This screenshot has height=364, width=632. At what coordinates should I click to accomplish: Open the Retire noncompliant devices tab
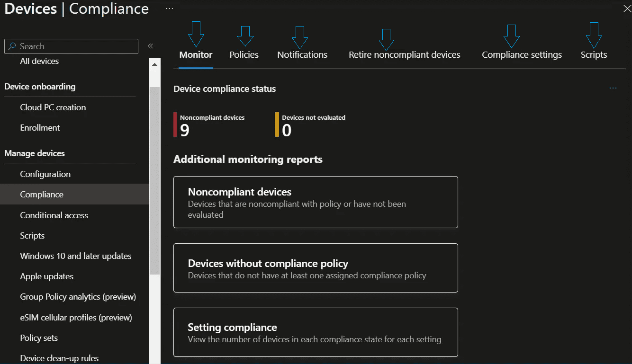pos(404,54)
